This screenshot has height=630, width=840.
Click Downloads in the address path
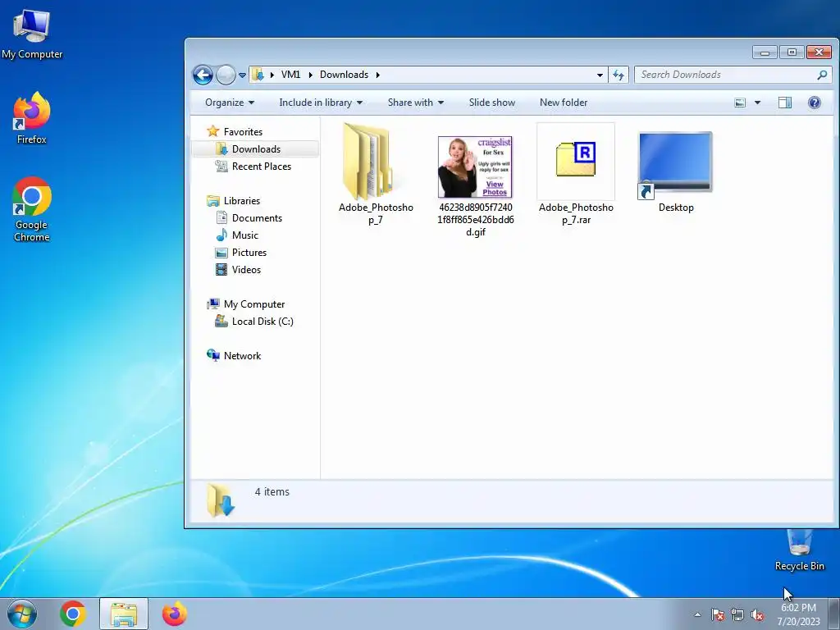pos(344,75)
